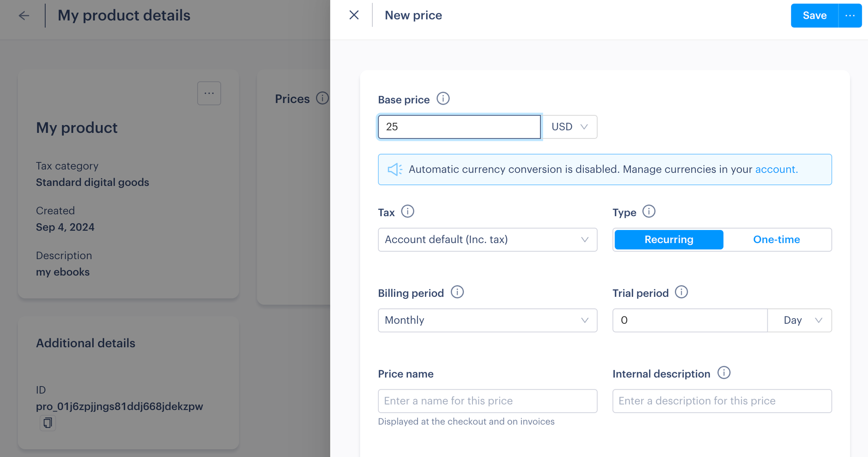Click the Tax info icon

coord(407,211)
